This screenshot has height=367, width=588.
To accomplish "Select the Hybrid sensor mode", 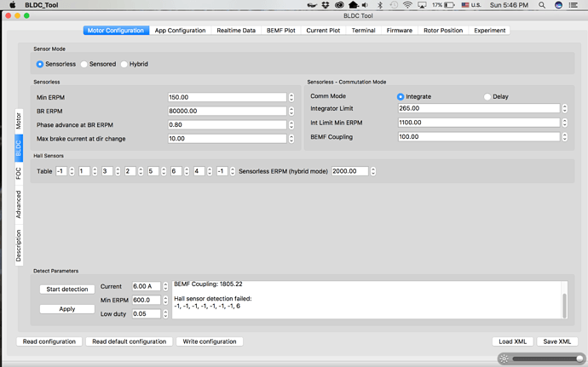I will pyautogui.click(x=124, y=64).
